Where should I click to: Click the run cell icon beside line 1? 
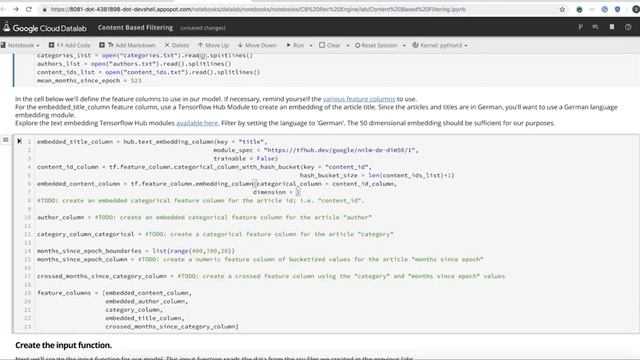(19, 141)
